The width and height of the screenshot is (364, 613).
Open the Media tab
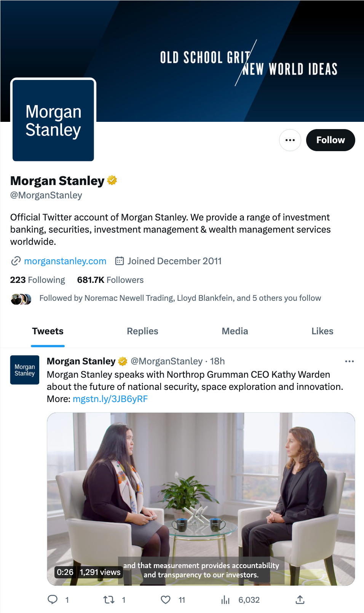235,331
